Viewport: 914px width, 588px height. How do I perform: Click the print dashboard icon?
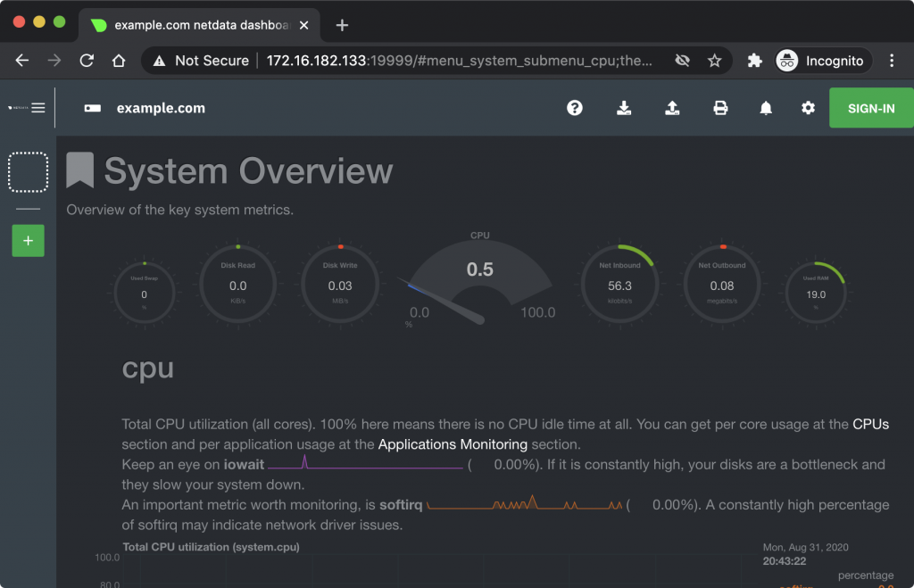tap(720, 108)
